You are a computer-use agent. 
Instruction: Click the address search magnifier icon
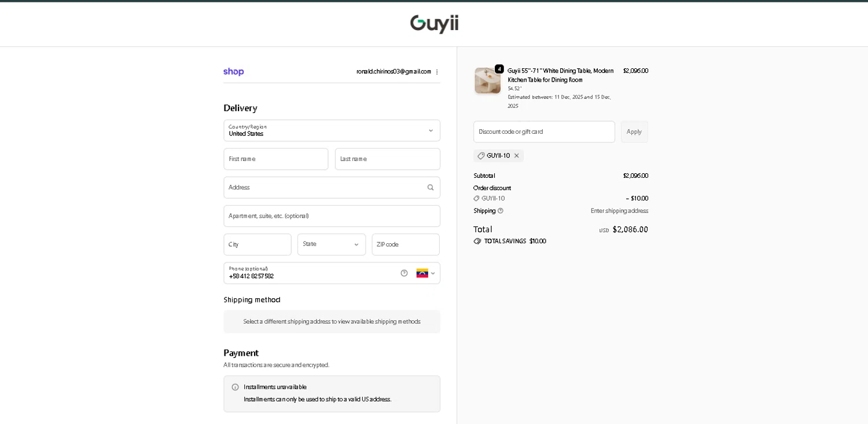tap(431, 188)
